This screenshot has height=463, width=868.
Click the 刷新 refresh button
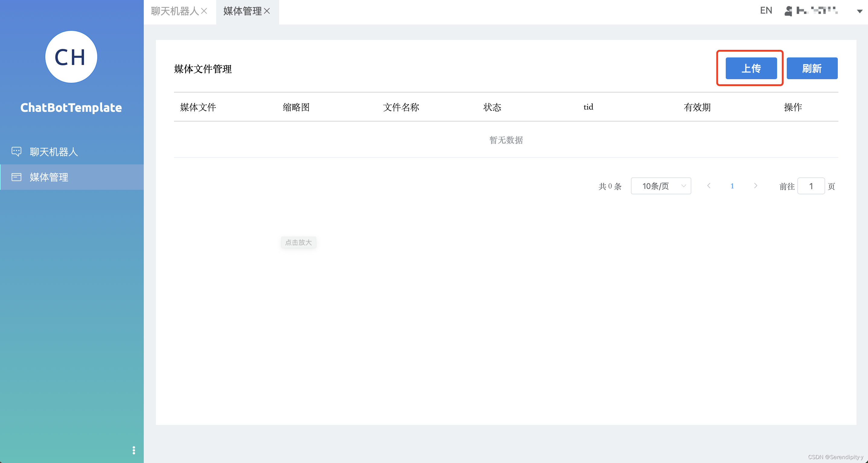(812, 69)
